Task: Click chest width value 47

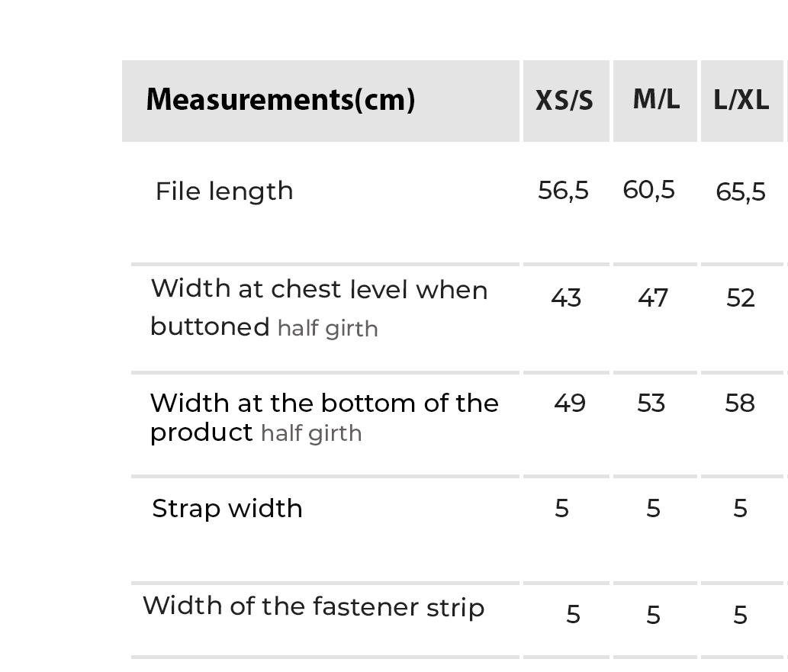Action: [x=653, y=297]
